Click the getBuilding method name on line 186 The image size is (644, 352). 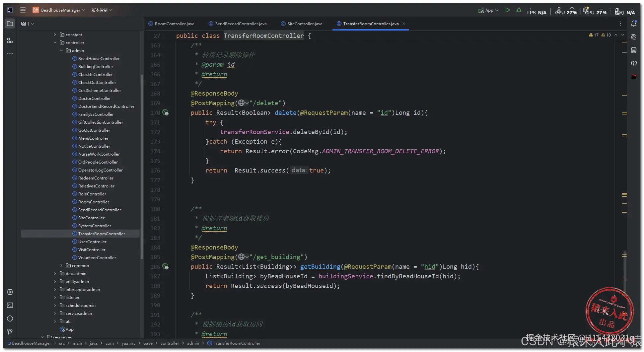pyautogui.click(x=320, y=267)
